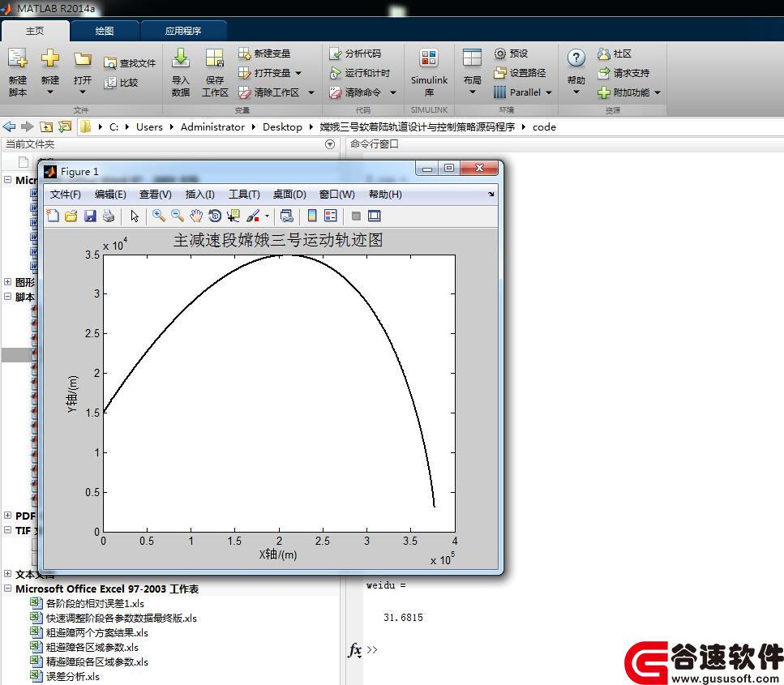Open the 插入(I) menu in Figure 1
Viewport: 784px width, 685px height.
point(200,194)
